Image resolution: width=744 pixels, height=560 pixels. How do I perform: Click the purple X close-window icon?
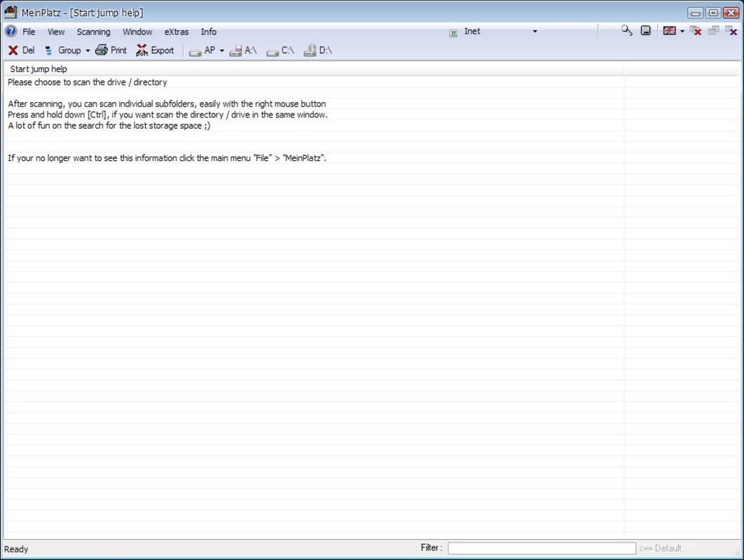(x=731, y=31)
